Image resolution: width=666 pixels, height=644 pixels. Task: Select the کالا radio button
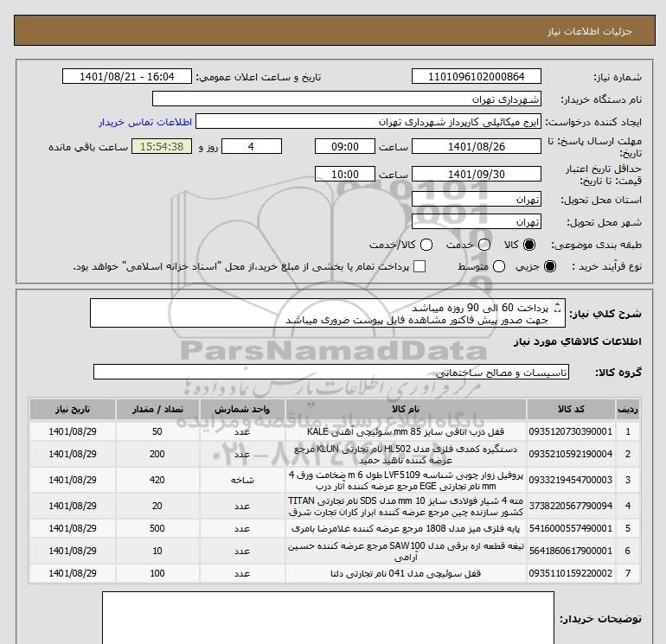tap(529, 245)
